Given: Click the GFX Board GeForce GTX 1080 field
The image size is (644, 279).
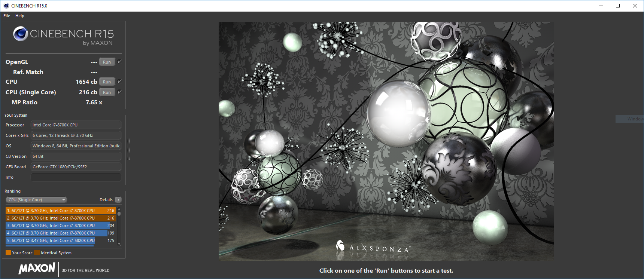Looking at the screenshot, I should [76, 167].
